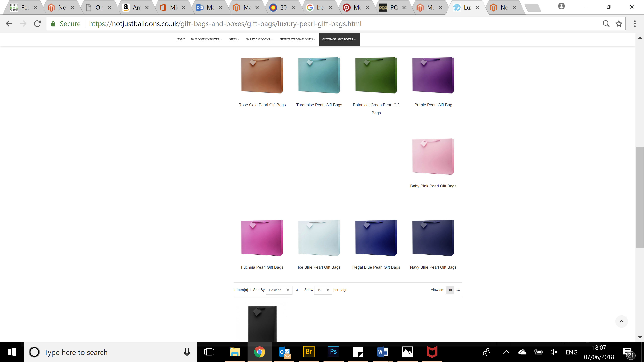Click the scroll-to-top circular button

point(622,322)
